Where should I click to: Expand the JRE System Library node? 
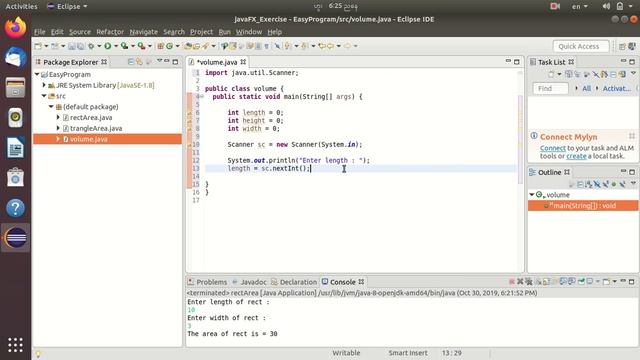tap(44, 85)
